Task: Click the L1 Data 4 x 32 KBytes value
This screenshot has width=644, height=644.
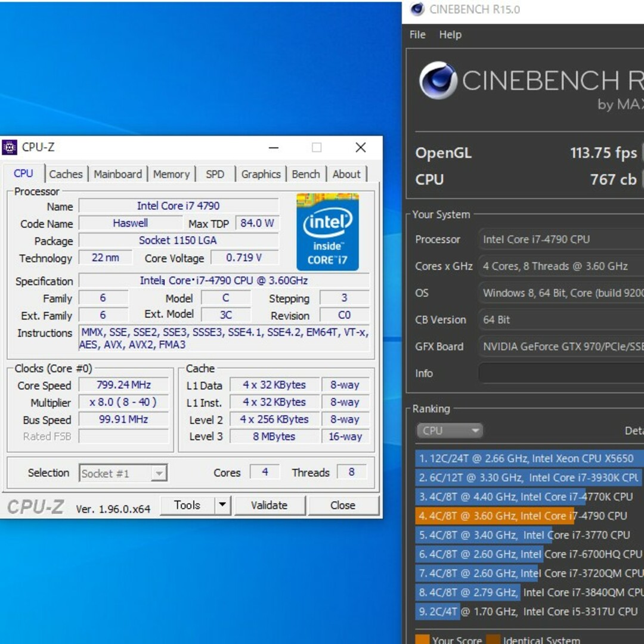Action: [274, 385]
